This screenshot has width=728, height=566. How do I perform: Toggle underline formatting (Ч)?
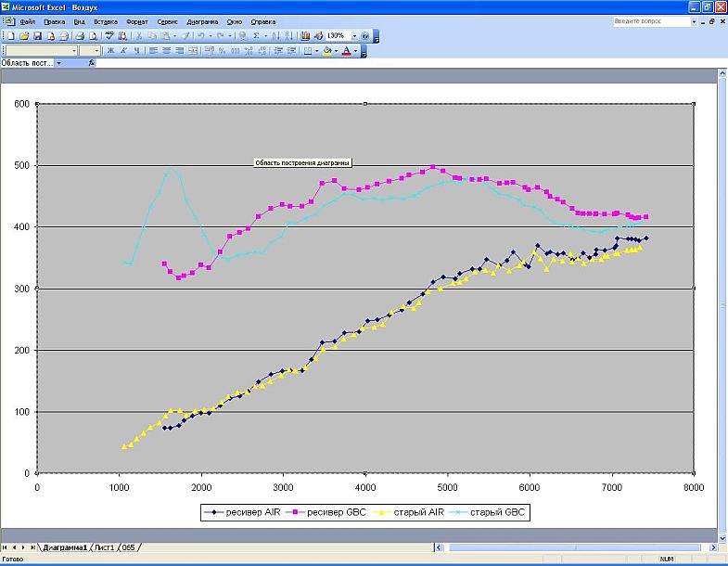click(x=137, y=51)
